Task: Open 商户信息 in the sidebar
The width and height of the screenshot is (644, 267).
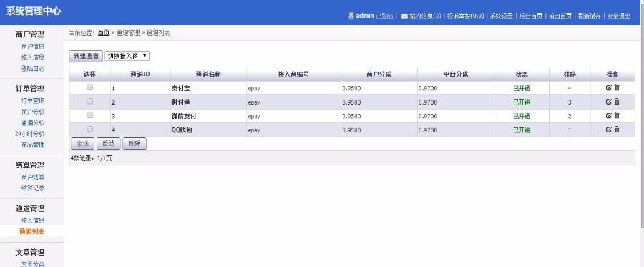Action: coord(33,47)
